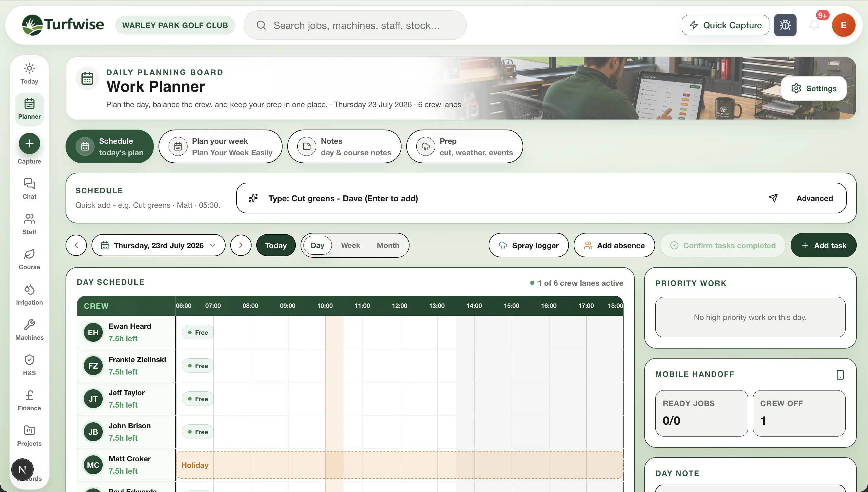Switch schedule to Day view

[317, 245]
